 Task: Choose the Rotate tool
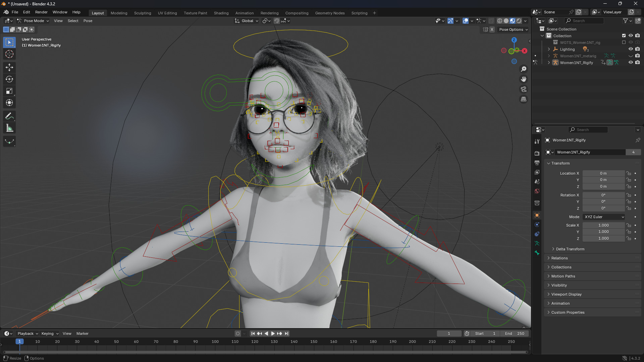[9, 79]
